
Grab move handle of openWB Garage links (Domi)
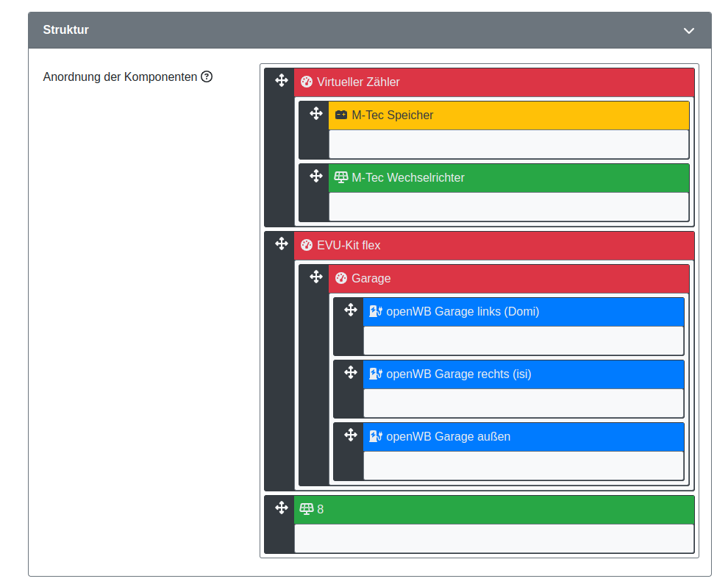click(x=351, y=310)
